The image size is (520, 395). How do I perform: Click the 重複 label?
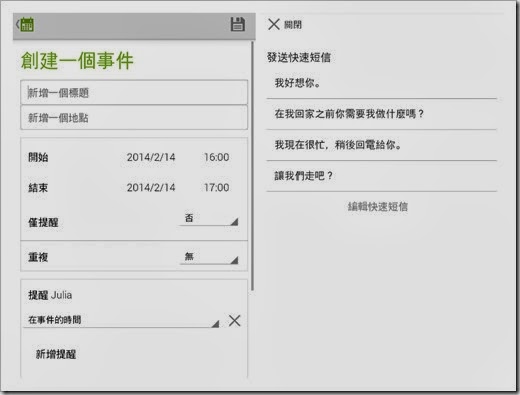(x=38, y=257)
